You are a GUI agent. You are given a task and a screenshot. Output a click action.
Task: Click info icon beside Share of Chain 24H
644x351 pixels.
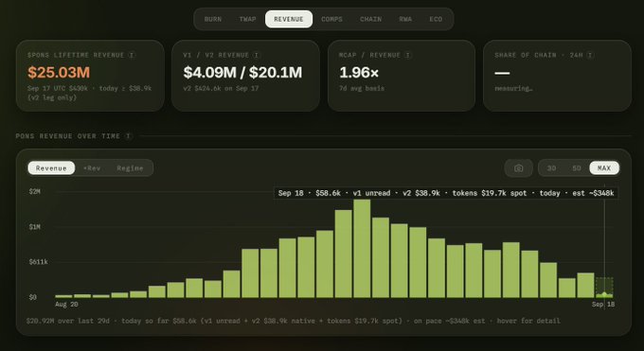[590, 55]
